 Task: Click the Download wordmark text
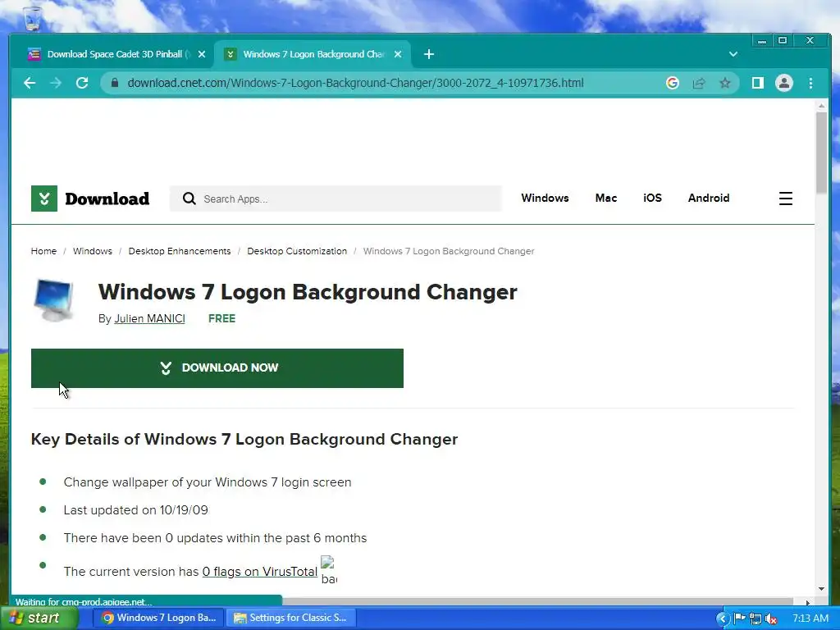[107, 199]
